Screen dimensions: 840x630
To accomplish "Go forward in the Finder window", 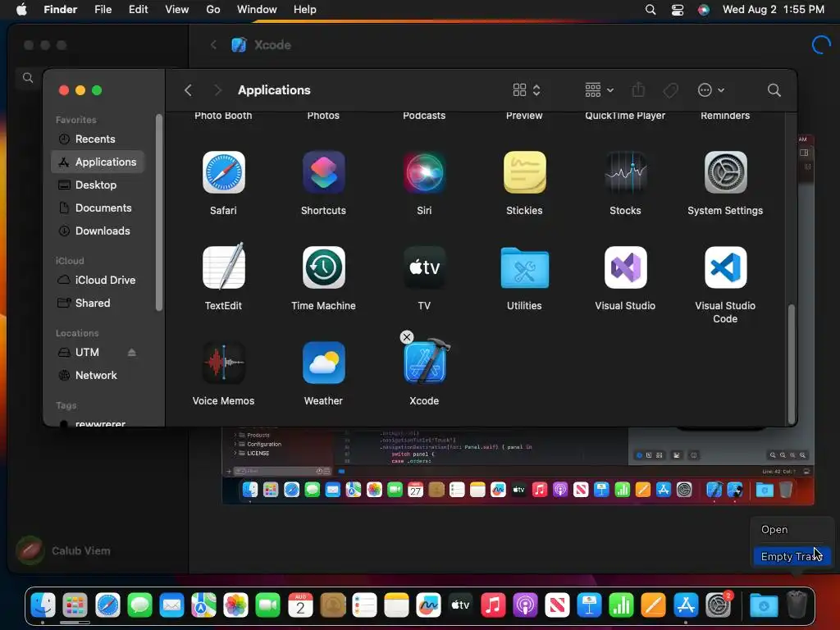I will pyautogui.click(x=217, y=90).
